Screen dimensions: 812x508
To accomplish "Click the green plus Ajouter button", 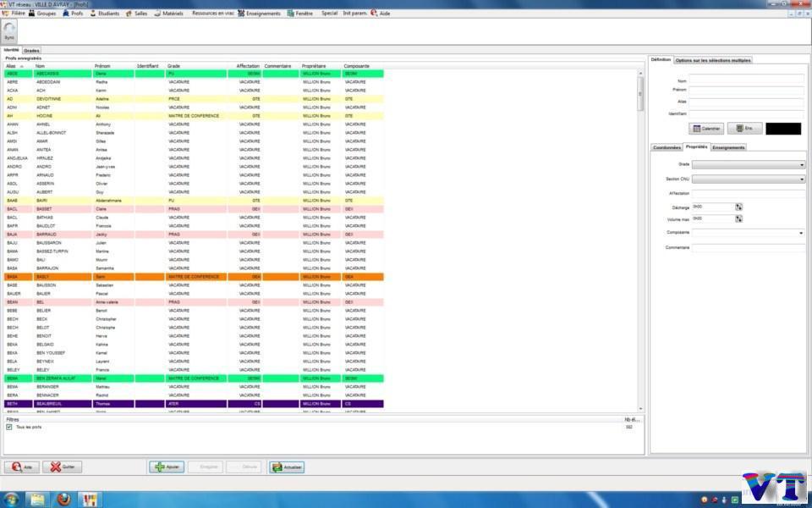I will pos(167,467).
